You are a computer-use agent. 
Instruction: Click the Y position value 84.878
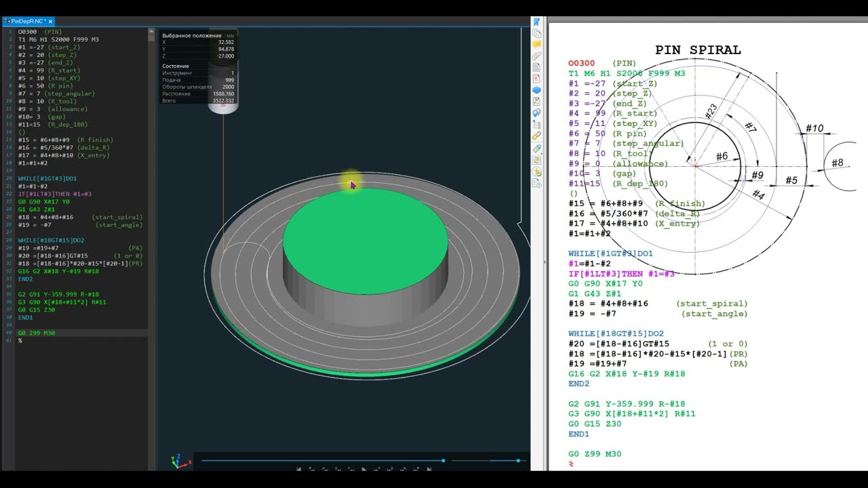pos(226,49)
